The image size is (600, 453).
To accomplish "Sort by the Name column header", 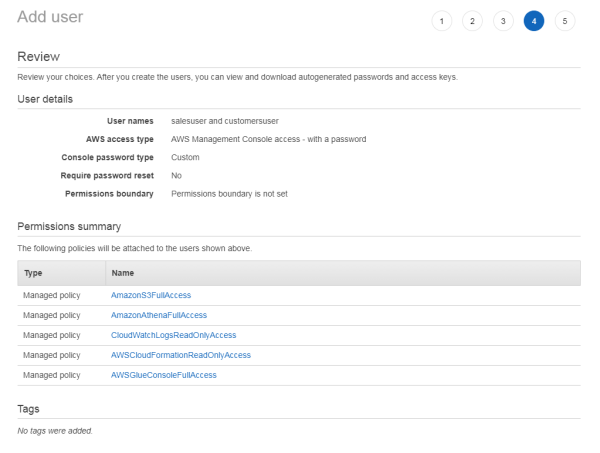I will (x=123, y=271).
